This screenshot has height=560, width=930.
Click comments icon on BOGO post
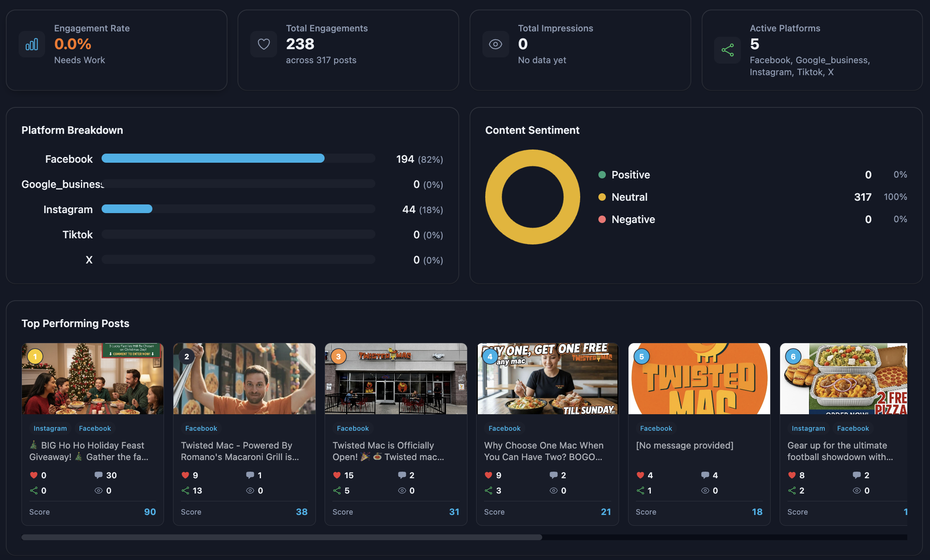tap(553, 475)
